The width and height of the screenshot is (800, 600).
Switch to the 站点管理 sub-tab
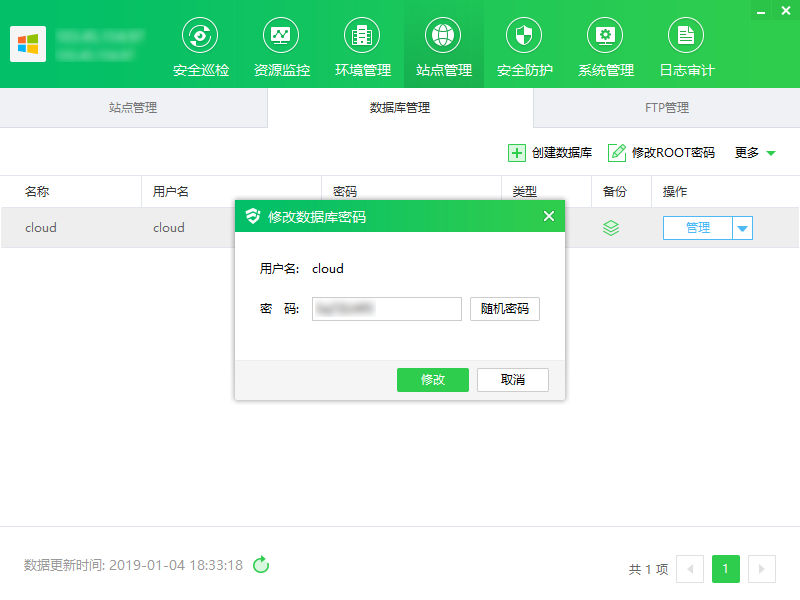coord(133,108)
